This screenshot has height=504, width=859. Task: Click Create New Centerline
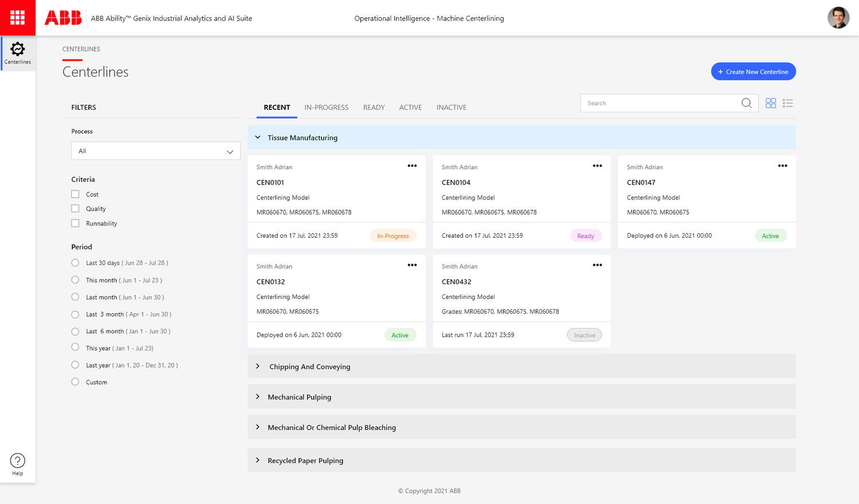[753, 71]
